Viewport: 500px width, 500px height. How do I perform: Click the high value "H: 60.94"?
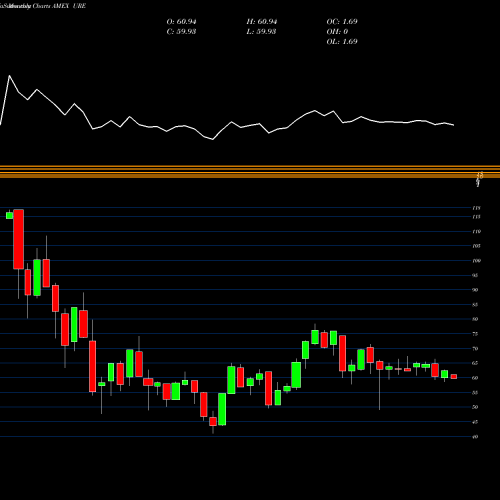(x=262, y=22)
